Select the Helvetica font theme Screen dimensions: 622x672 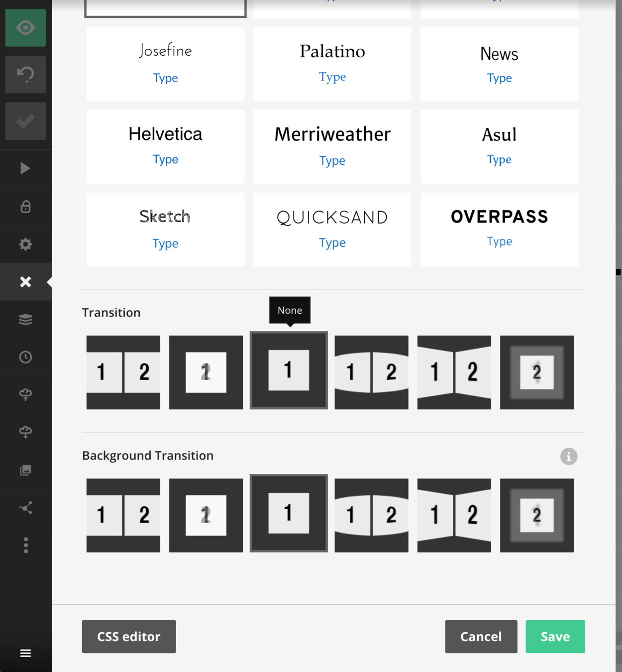[x=165, y=146]
